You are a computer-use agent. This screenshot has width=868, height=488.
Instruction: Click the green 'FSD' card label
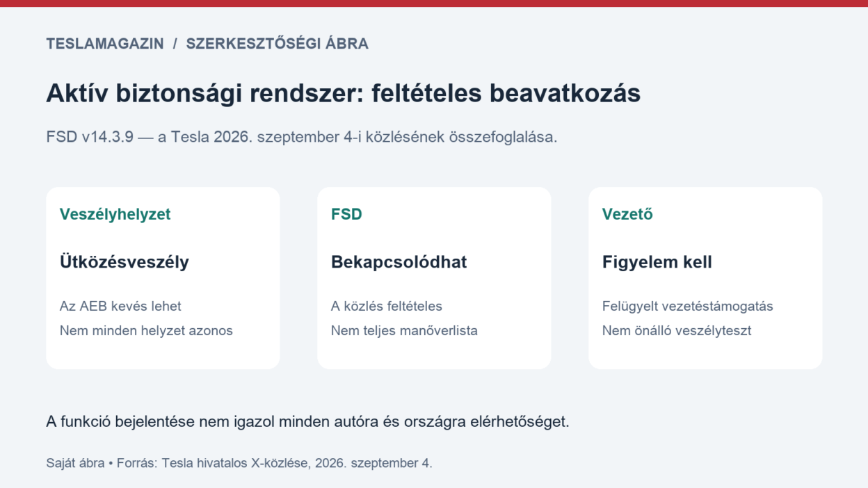point(346,214)
